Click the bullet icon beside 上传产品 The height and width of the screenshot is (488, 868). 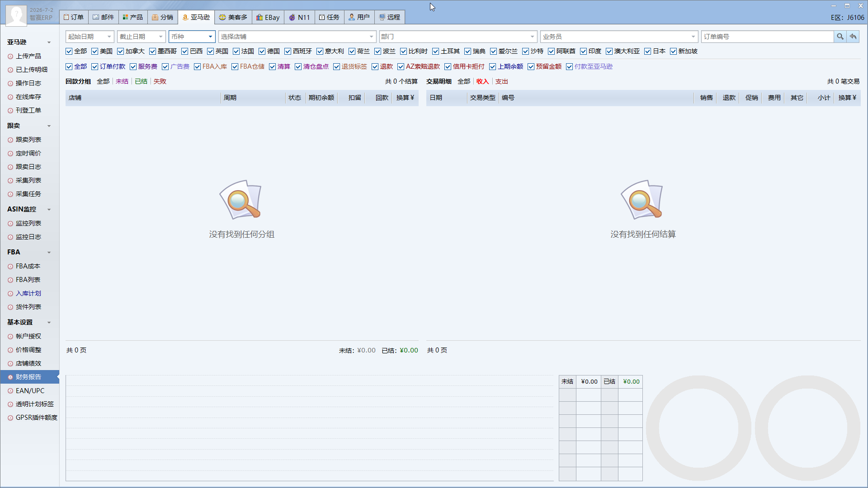coord(10,56)
